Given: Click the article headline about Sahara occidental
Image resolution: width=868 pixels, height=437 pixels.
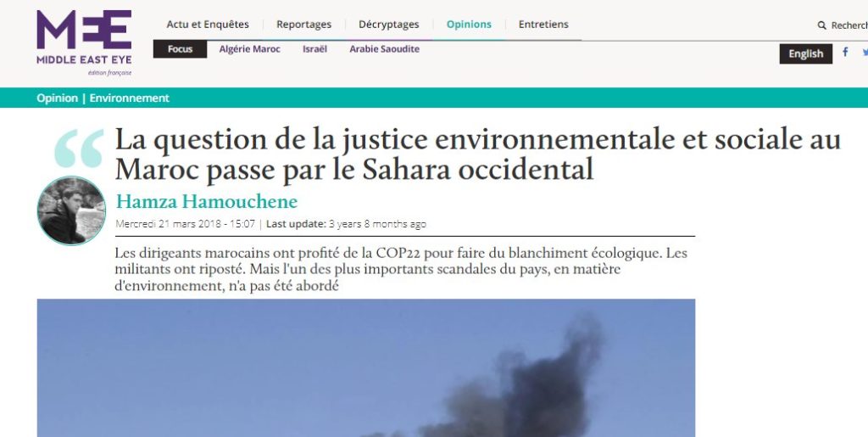Looking at the screenshot, I should coord(478,154).
